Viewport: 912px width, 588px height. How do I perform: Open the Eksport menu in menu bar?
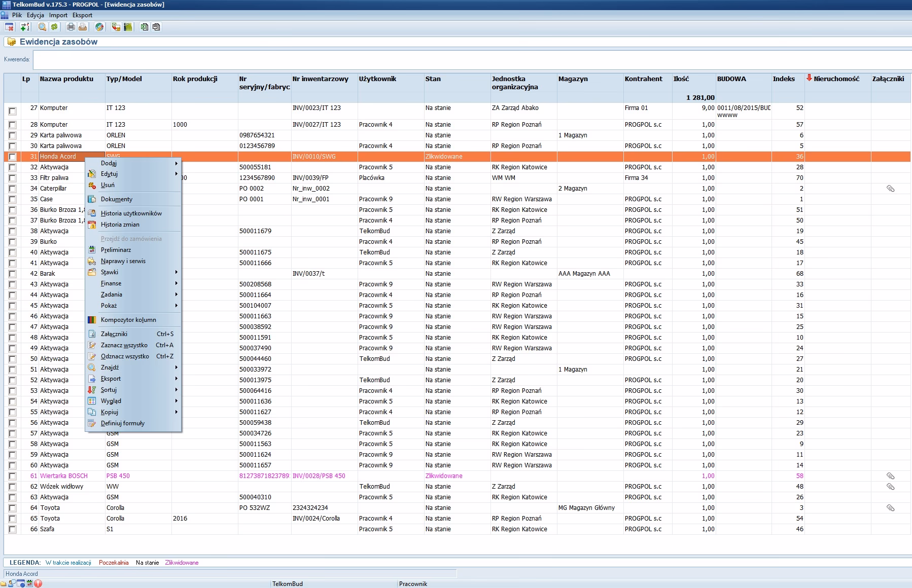82,15
